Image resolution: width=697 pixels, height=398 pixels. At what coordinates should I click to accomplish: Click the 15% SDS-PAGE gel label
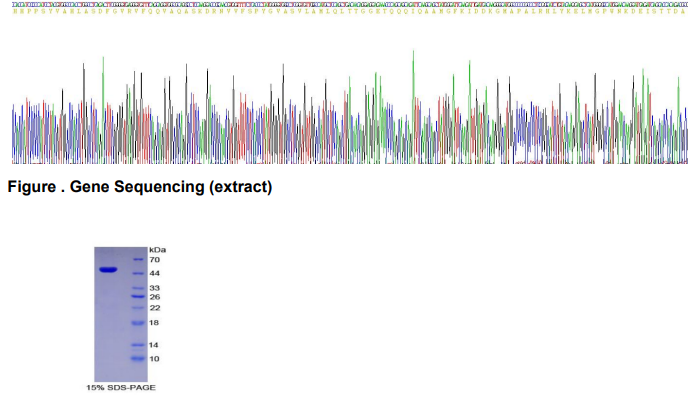coord(121,388)
